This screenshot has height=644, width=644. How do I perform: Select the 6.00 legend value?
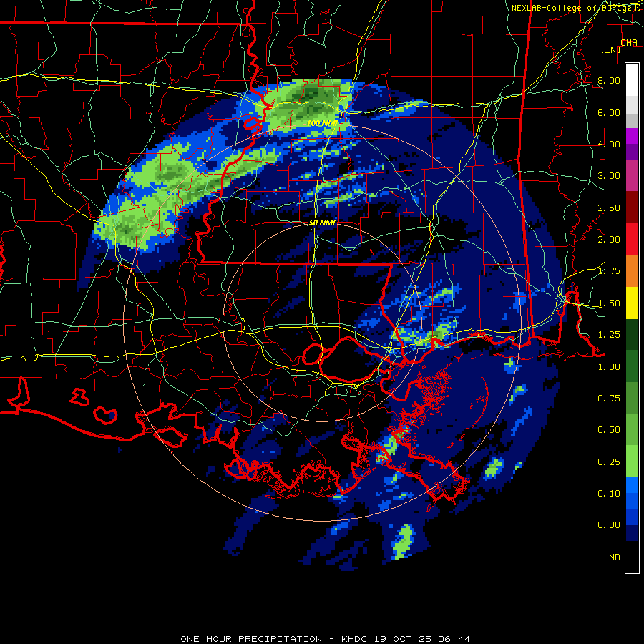(609, 112)
